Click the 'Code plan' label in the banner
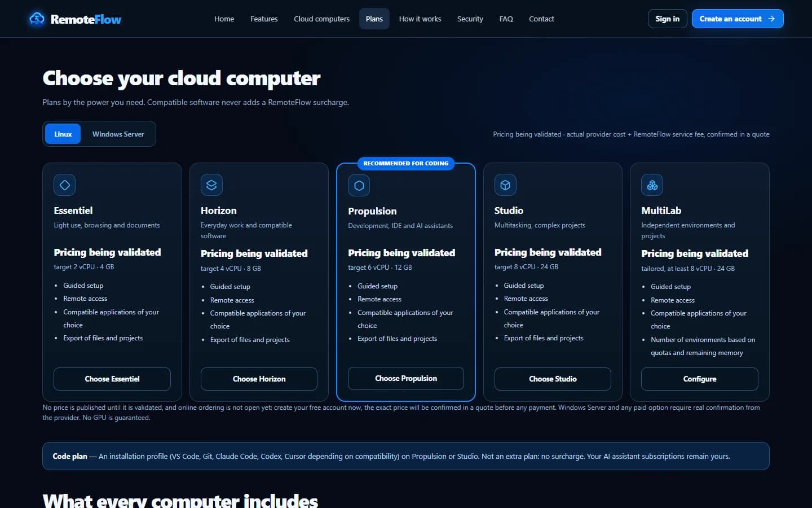This screenshot has width=812, height=508. tap(70, 456)
